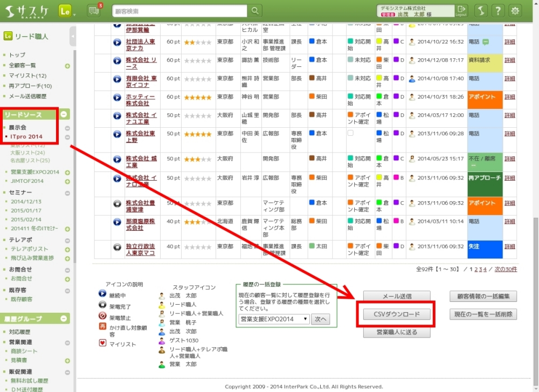This screenshot has height=392, width=539.
Task: Open the 営業支援EXPO2014 history type dropdown
Action: tap(274, 319)
